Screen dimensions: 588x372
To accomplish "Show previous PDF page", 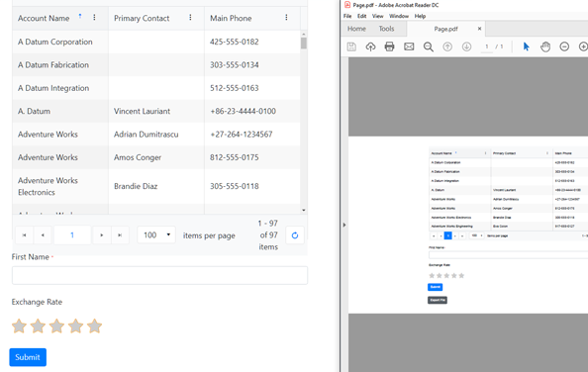I will point(447,46).
